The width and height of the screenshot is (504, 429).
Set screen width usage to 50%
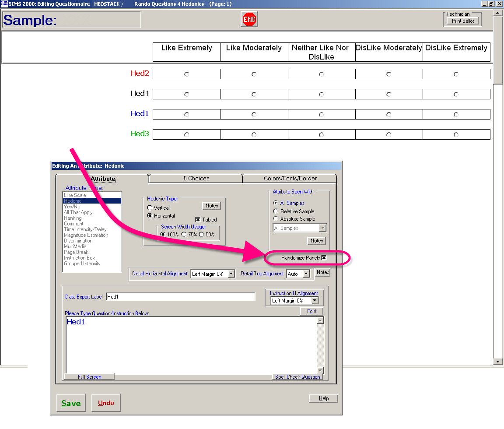[x=201, y=235]
